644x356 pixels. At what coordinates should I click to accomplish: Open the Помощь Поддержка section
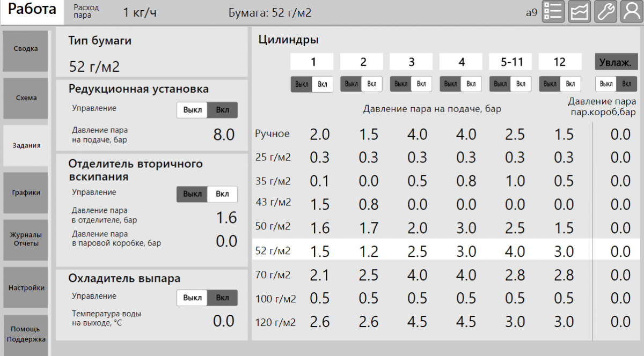(25, 334)
